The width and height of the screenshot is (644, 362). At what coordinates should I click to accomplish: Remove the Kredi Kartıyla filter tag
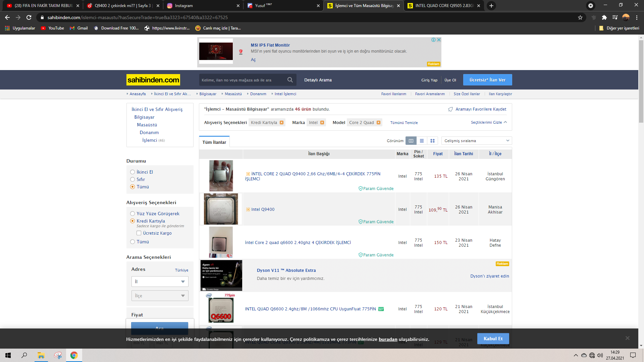point(281,123)
